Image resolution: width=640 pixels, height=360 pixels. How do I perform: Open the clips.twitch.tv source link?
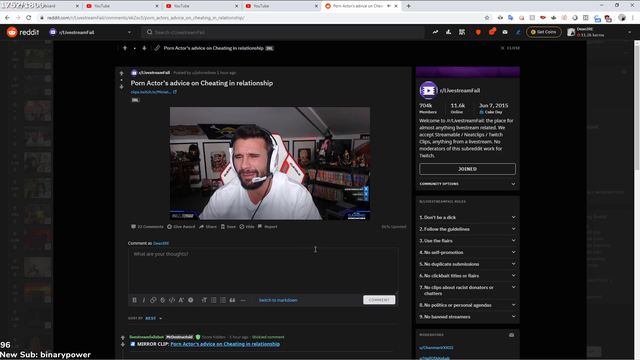(x=154, y=92)
